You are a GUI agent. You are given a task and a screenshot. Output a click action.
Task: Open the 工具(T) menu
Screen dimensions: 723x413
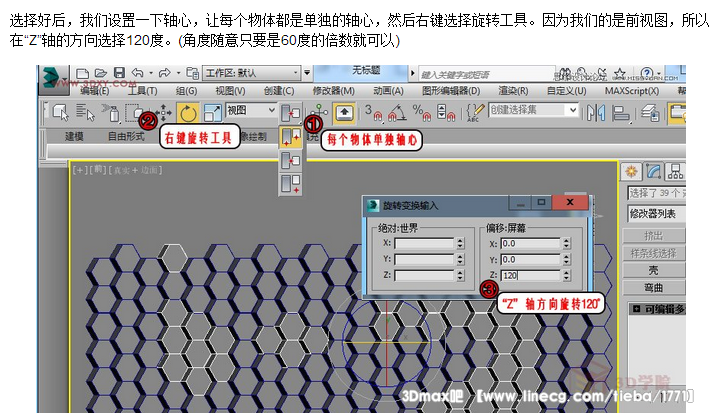[x=142, y=91]
